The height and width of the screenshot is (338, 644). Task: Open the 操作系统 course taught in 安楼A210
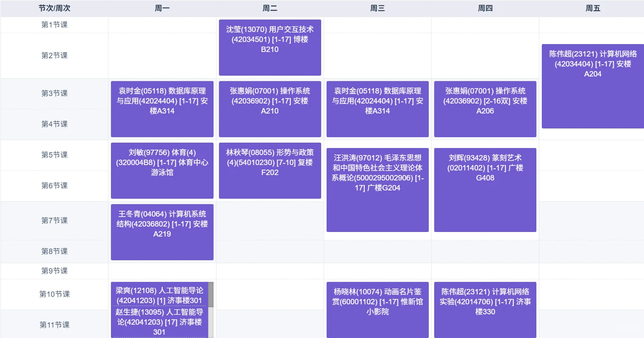pyautogui.click(x=270, y=109)
